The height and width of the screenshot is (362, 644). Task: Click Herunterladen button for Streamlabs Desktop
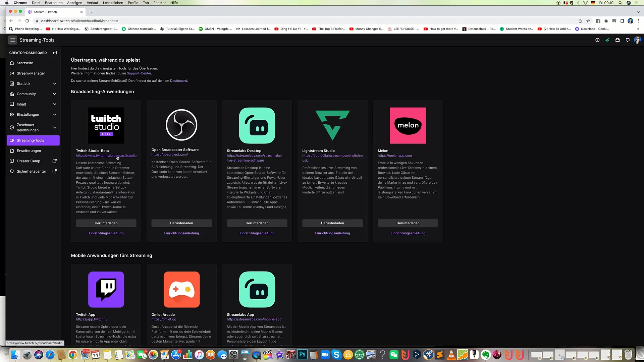pyautogui.click(x=257, y=223)
